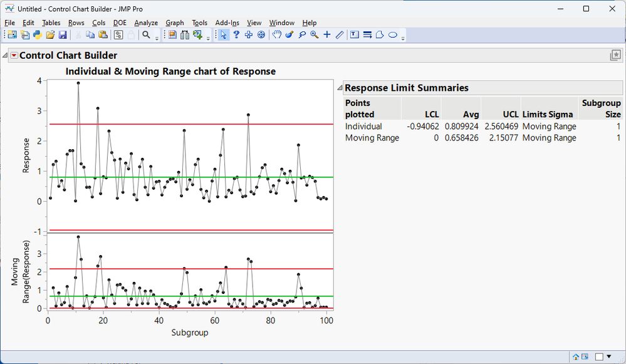Viewport: 626px width, 364px height.
Task: Select the Magnifier zoom tool
Action: tap(314, 35)
